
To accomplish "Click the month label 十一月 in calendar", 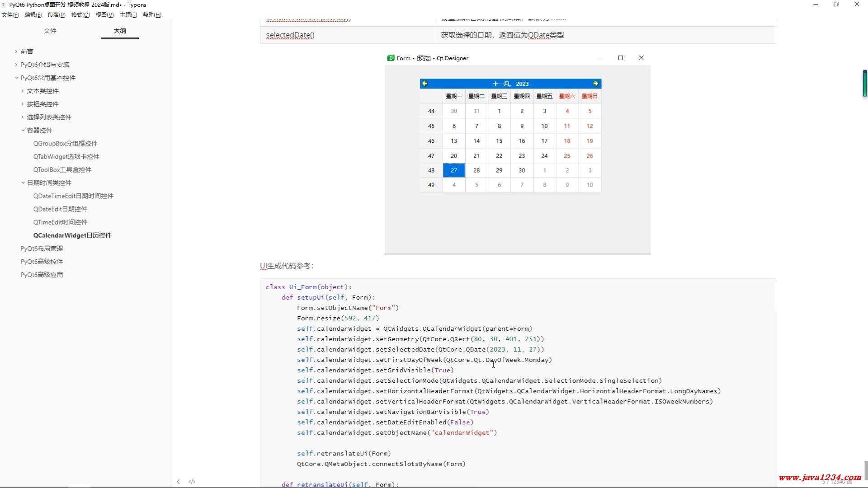I will pos(501,84).
